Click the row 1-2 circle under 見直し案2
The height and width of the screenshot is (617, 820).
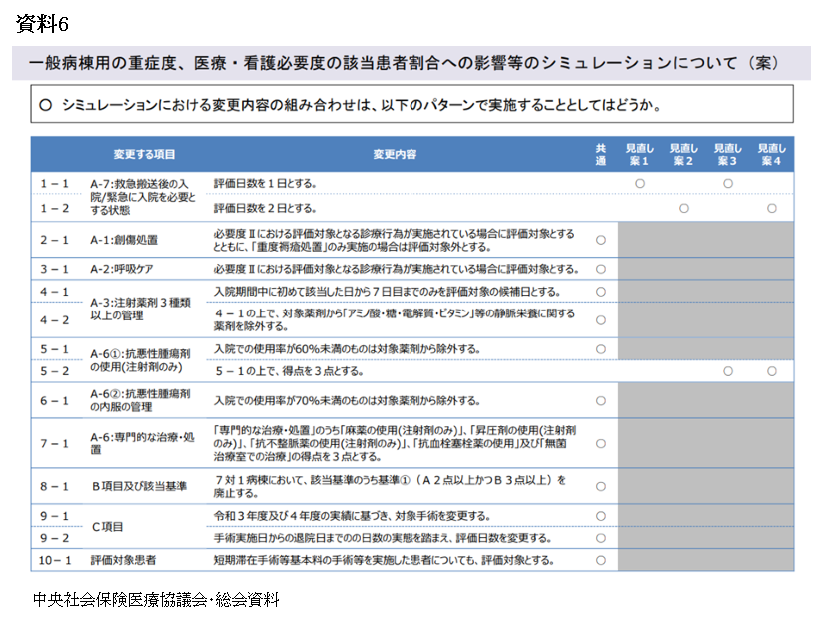tap(684, 208)
